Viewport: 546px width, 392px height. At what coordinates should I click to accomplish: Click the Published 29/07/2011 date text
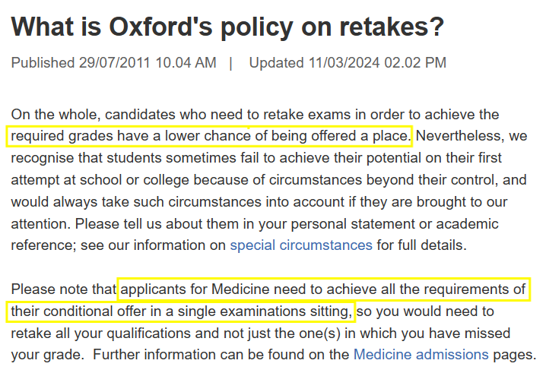coord(113,63)
